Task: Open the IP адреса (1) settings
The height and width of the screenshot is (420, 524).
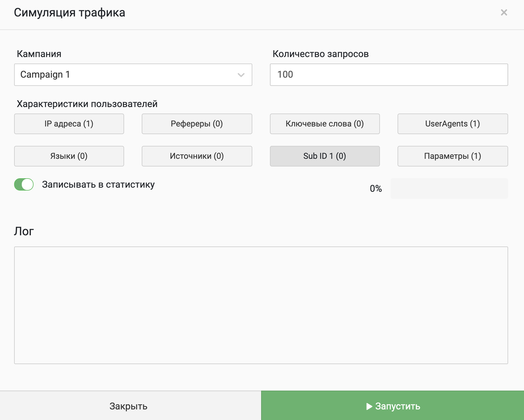Action: (x=69, y=124)
